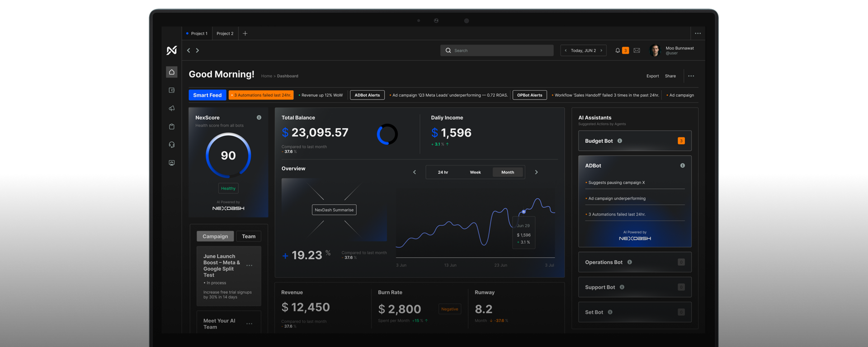This screenshot has width=868, height=347.
Task: Open the headset support sidebar icon
Action: 172,145
